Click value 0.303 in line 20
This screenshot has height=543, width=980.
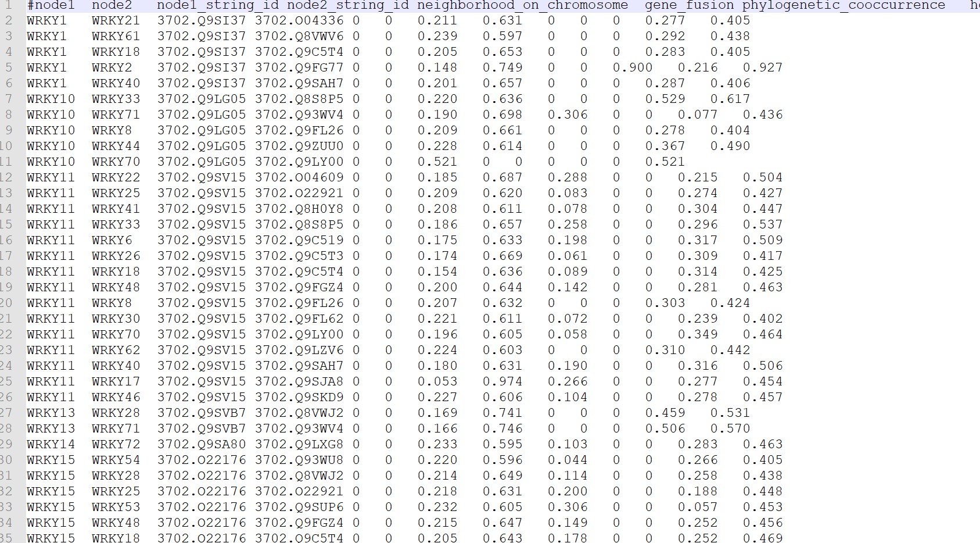pyautogui.click(x=665, y=303)
